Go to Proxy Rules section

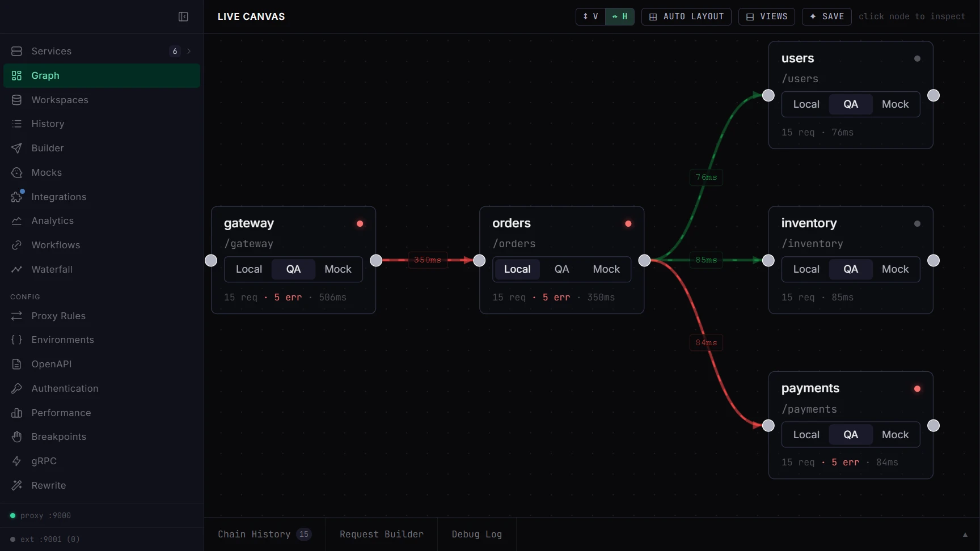coord(102,316)
